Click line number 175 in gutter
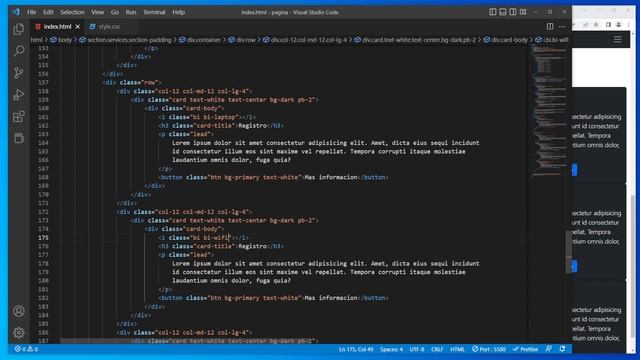Screen dimensions: 640x360 43,238
